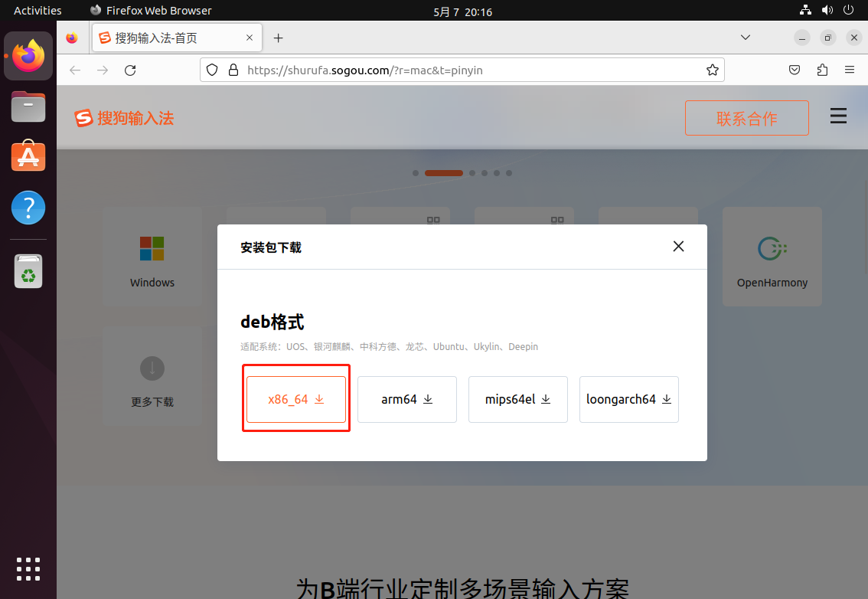Select the last carousel dot

(x=509, y=173)
